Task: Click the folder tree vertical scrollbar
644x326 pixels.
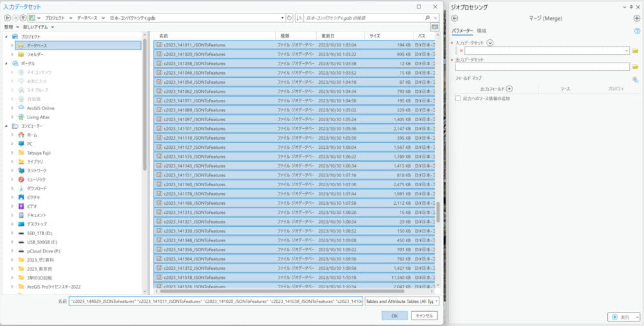Action: click(x=144, y=105)
